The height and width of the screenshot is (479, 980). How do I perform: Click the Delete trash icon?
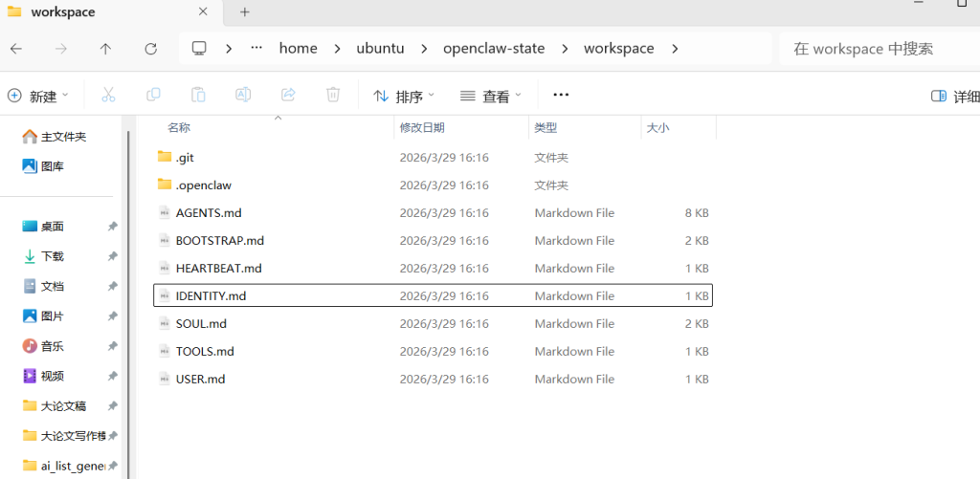click(333, 95)
